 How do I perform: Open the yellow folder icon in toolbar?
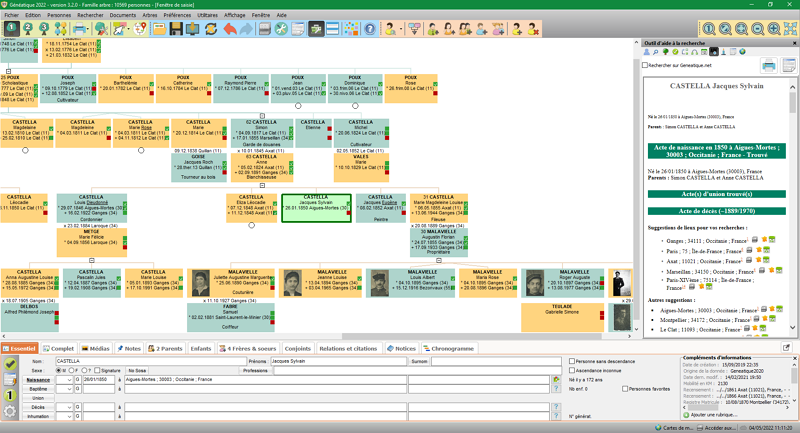(160, 29)
